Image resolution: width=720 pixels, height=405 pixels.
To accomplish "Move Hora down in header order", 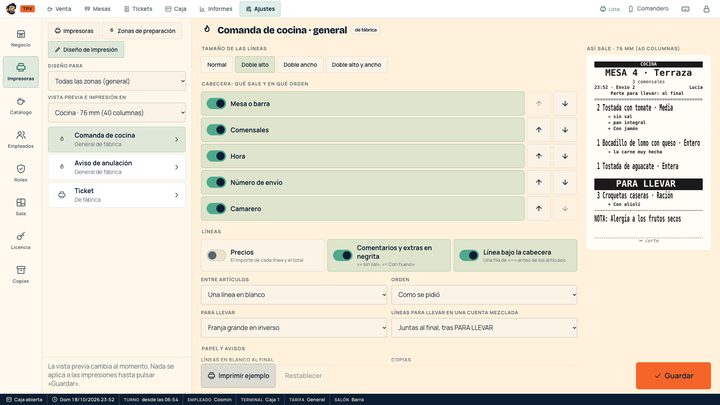I will tap(565, 156).
